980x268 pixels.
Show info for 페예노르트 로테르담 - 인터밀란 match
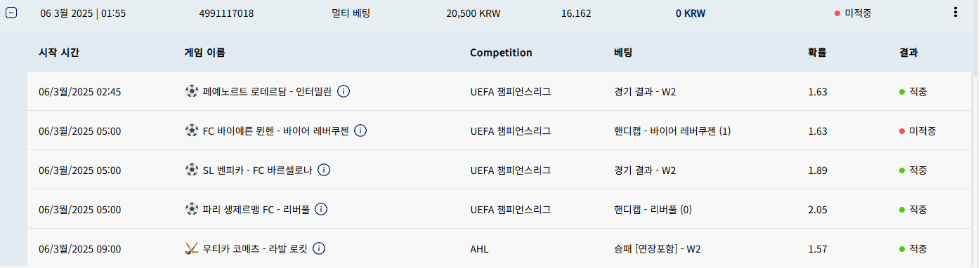tap(344, 91)
